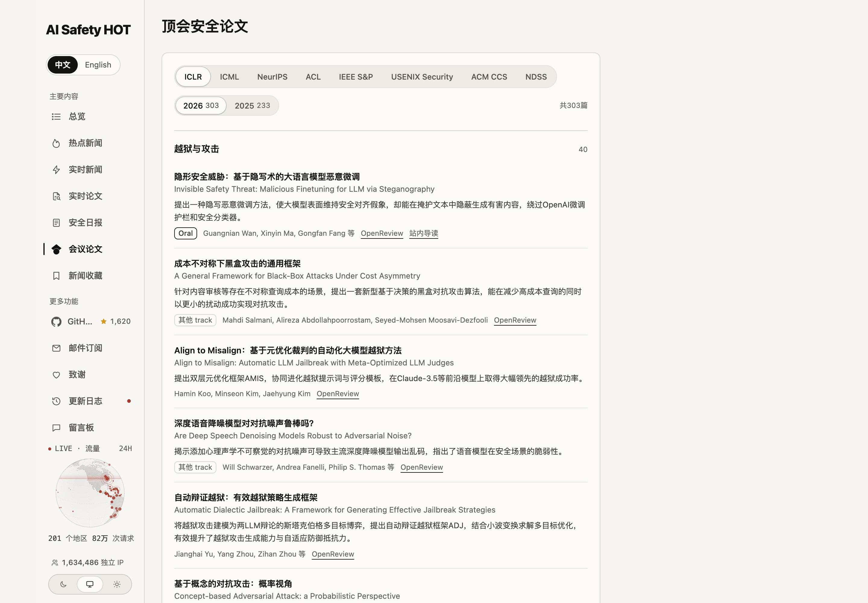Click the flame icon for 热点新闻
The width and height of the screenshot is (868, 603).
(x=56, y=143)
